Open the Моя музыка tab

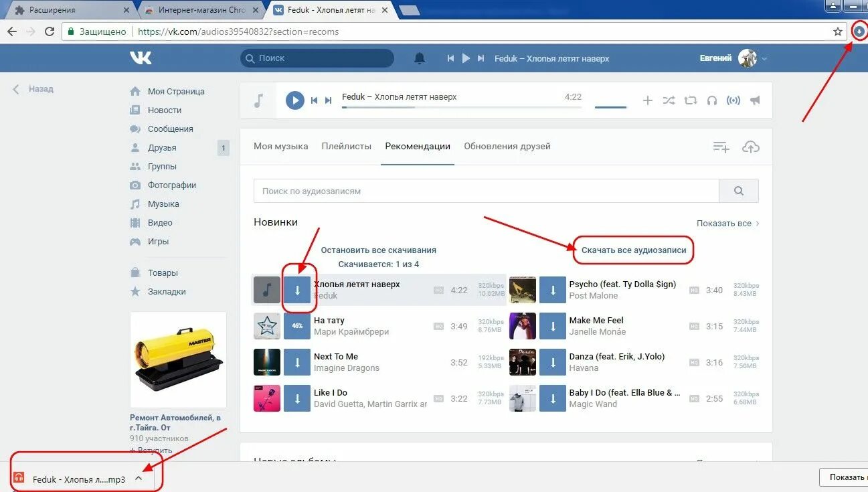[x=281, y=147]
